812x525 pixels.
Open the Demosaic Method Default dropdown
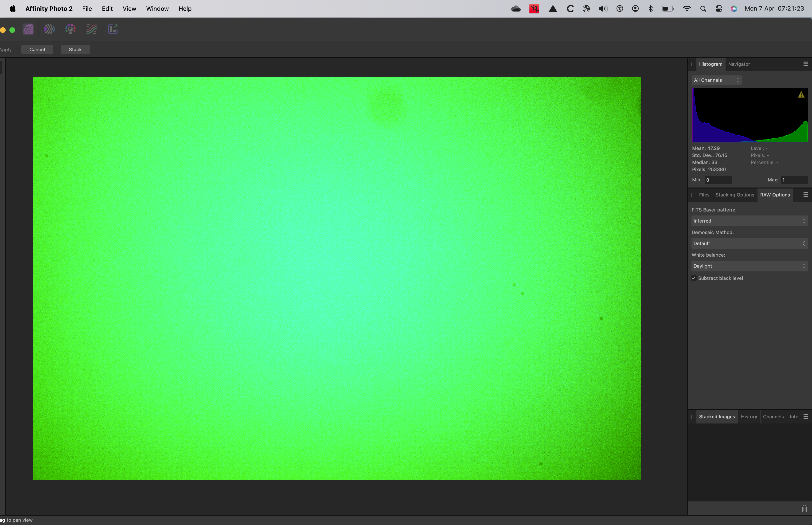[x=749, y=243]
